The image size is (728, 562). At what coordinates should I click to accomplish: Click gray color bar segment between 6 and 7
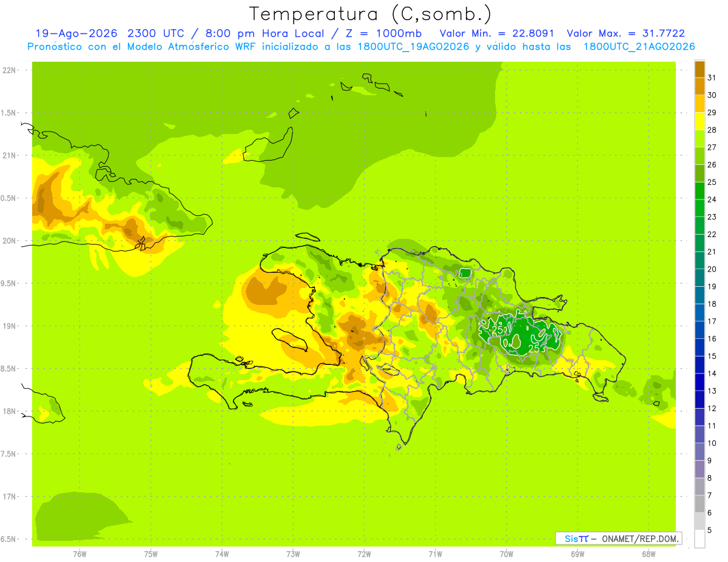[699, 504]
